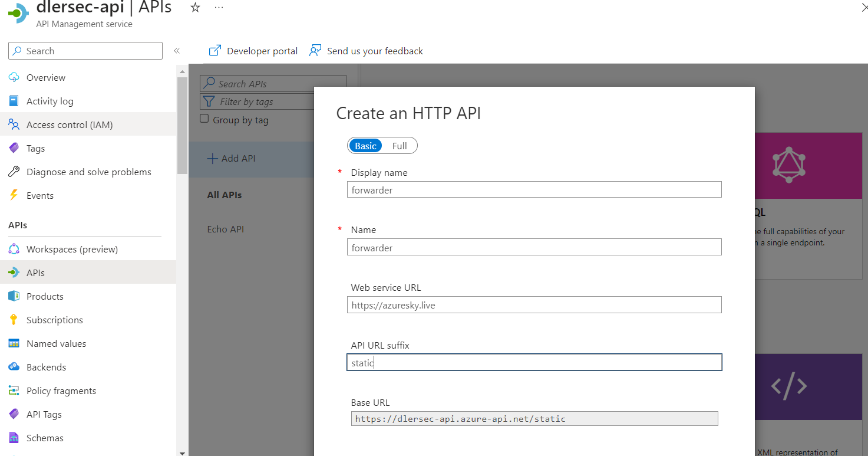Favorite the page with the star icon
The height and width of the screenshot is (456, 868).
pyautogui.click(x=196, y=8)
